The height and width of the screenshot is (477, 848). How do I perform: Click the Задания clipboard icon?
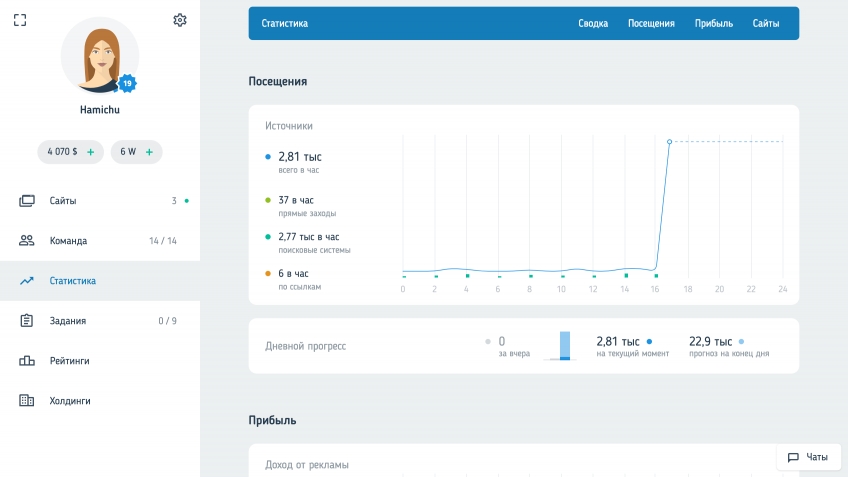tap(26, 321)
